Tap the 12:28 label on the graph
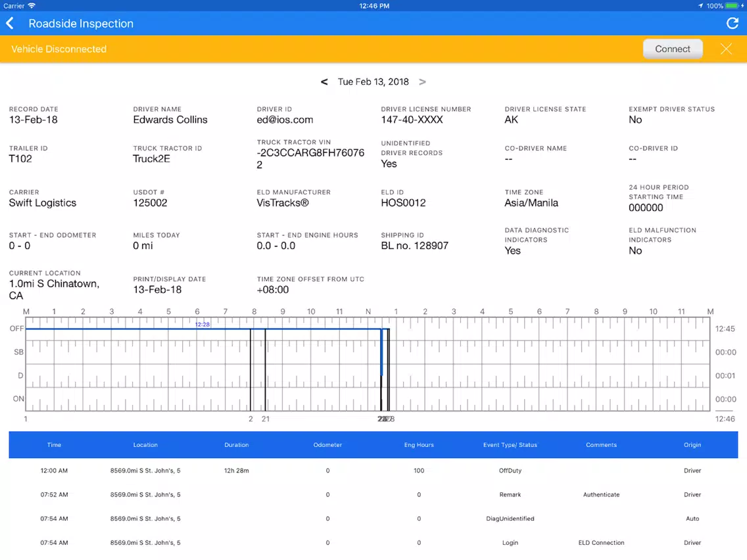 [202, 324]
